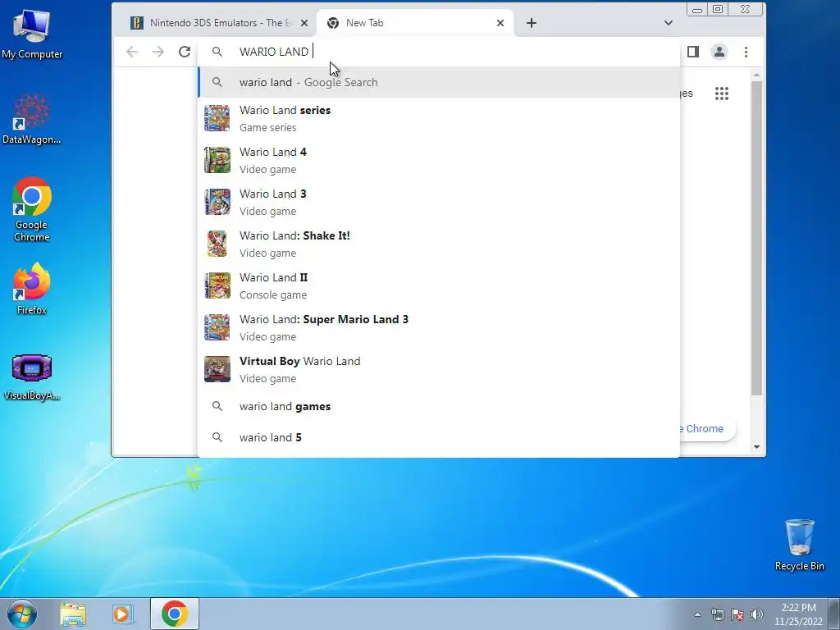
Task: Open the Action Center flag icon
Action: pyautogui.click(x=737, y=614)
